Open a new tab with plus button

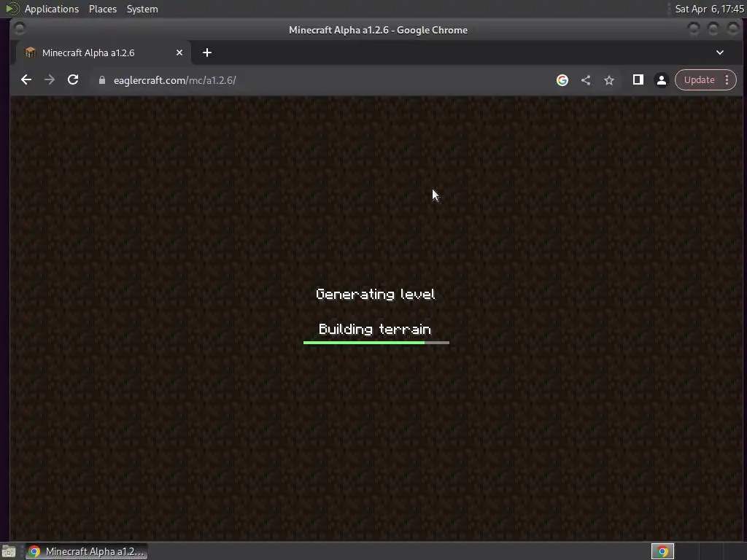point(206,52)
